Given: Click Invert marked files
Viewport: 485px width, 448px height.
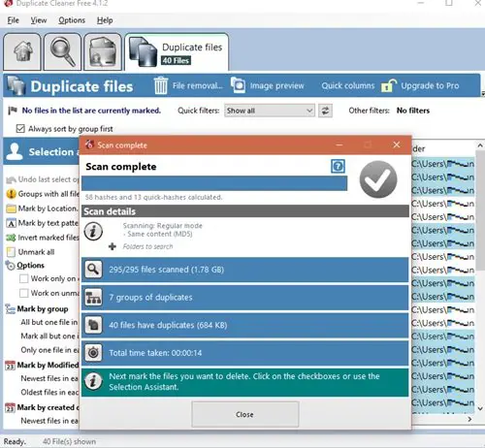Looking at the screenshot, I should pyautogui.click(x=43, y=238).
